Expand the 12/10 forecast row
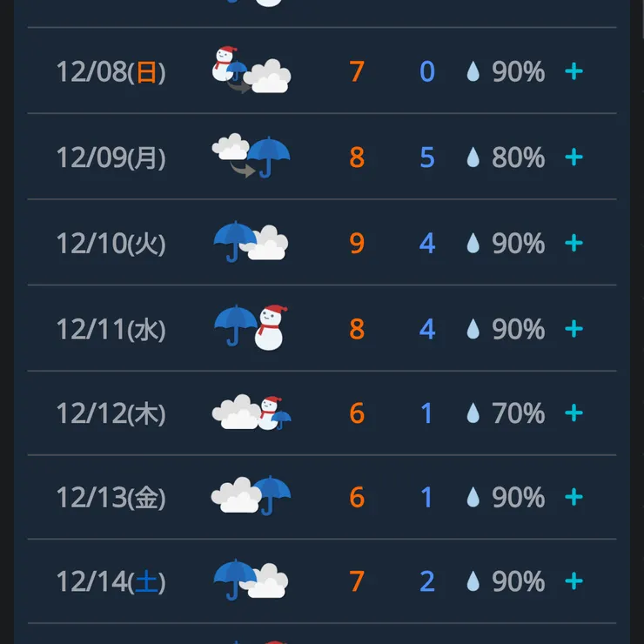Screen dimensions: 644x644 coord(574,243)
